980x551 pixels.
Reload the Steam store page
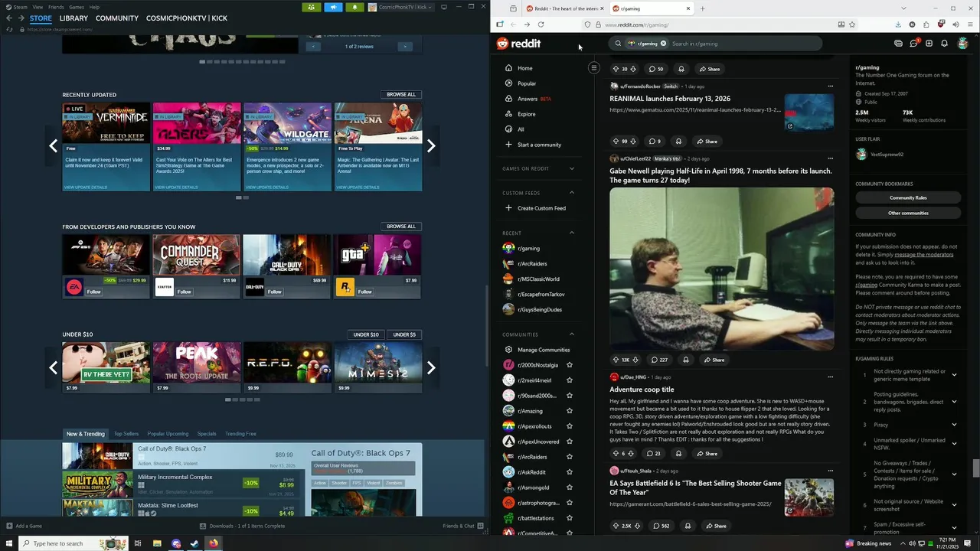click(x=9, y=29)
